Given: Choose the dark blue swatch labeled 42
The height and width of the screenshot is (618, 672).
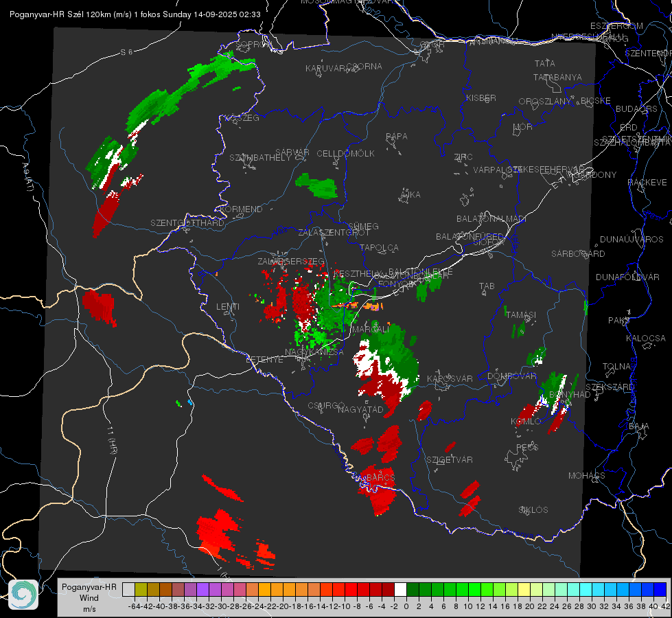Looking at the screenshot, I should [x=660, y=589].
